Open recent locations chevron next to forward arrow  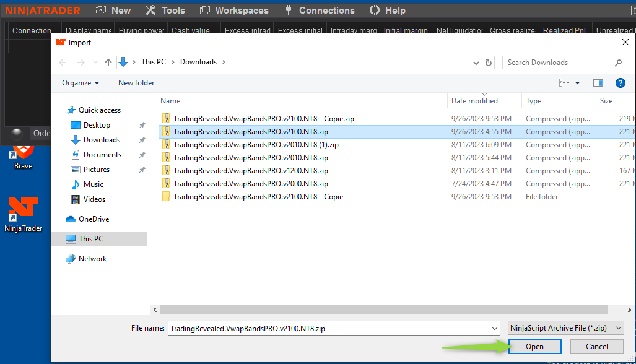95,63
